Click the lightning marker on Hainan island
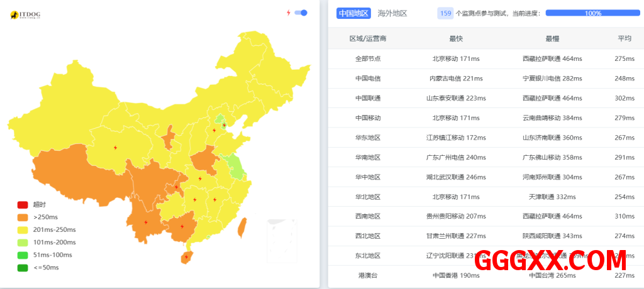This screenshot has width=644, height=289. 186,256
